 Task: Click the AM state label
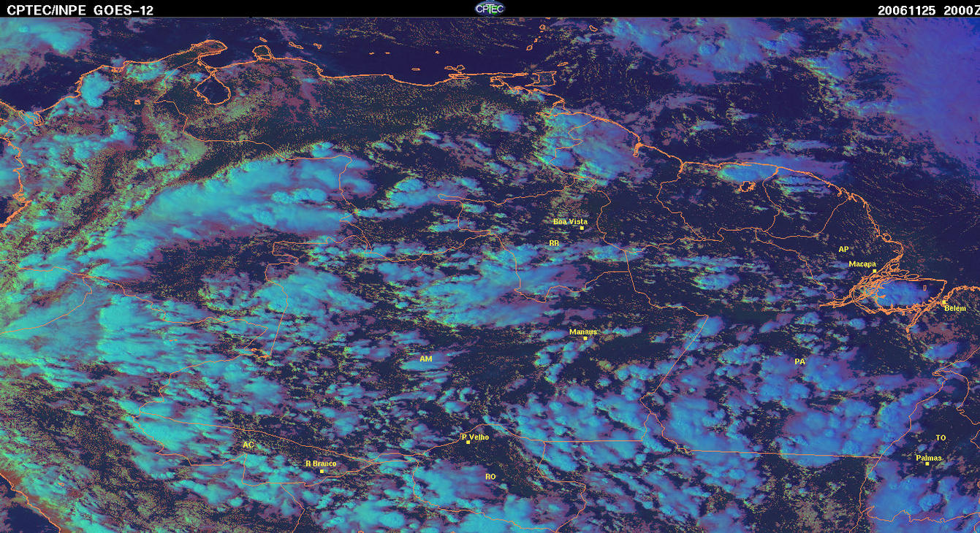click(x=426, y=359)
